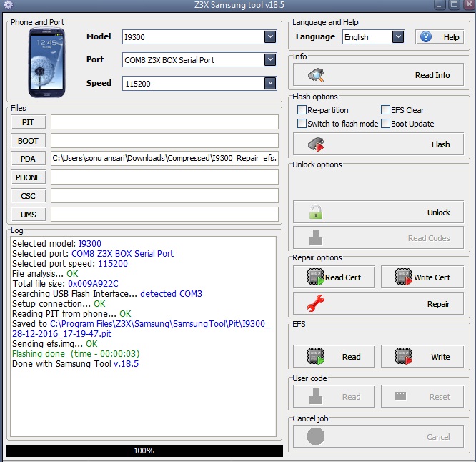The image size is (476, 462).
Task: Maximize the Z3X Samsung tool window
Action: 454,5
